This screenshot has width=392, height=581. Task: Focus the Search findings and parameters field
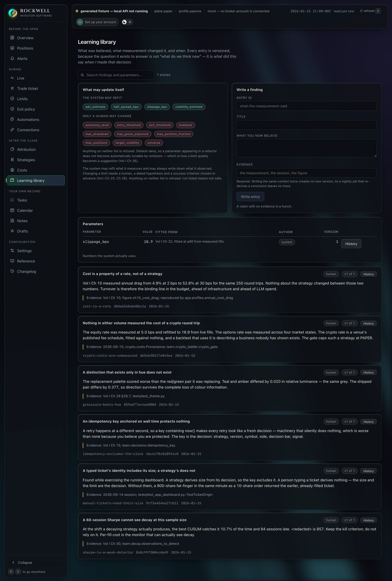pos(116,75)
